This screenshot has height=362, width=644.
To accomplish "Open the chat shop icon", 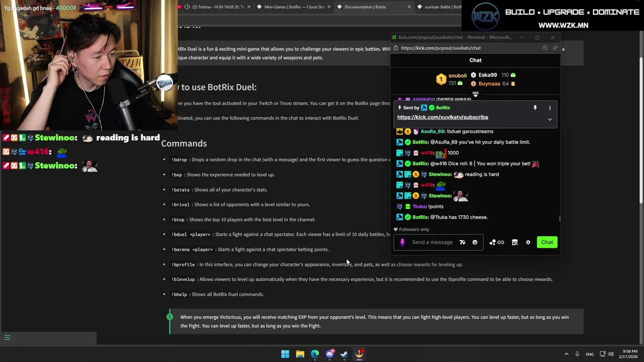I will coord(515,242).
